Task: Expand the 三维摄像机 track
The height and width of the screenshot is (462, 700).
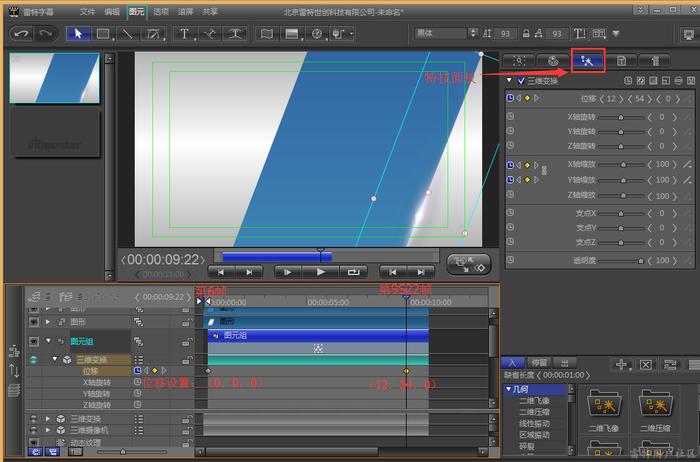Action: (48, 430)
